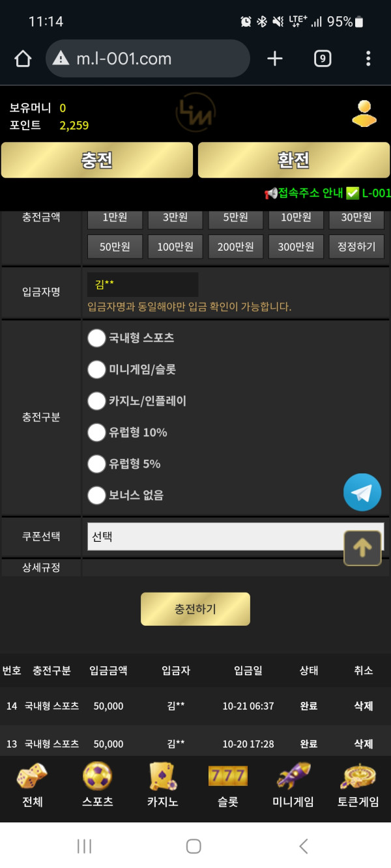Go to the 스포츠 soccer ball section
391x868 pixels.
[x=97, y=785]
